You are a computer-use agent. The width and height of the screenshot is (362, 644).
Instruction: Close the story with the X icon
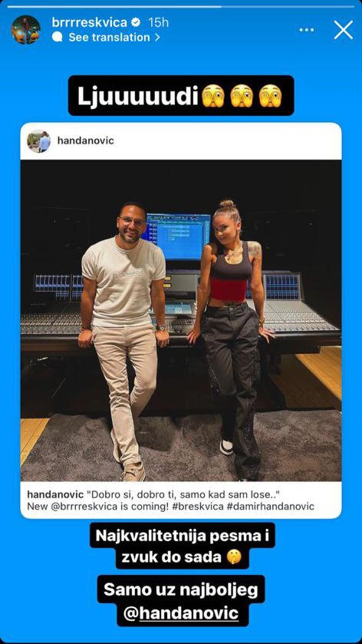pyautogui.click(x=344, y=30)
